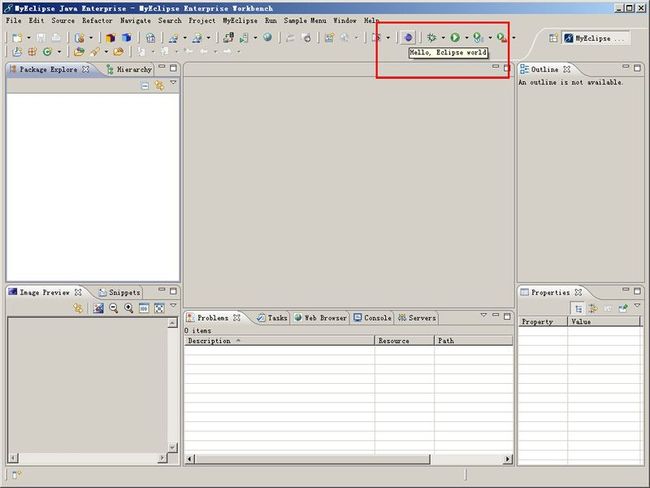
Task: Click the Save toolbar icon
Action: (x=41, y=38)
